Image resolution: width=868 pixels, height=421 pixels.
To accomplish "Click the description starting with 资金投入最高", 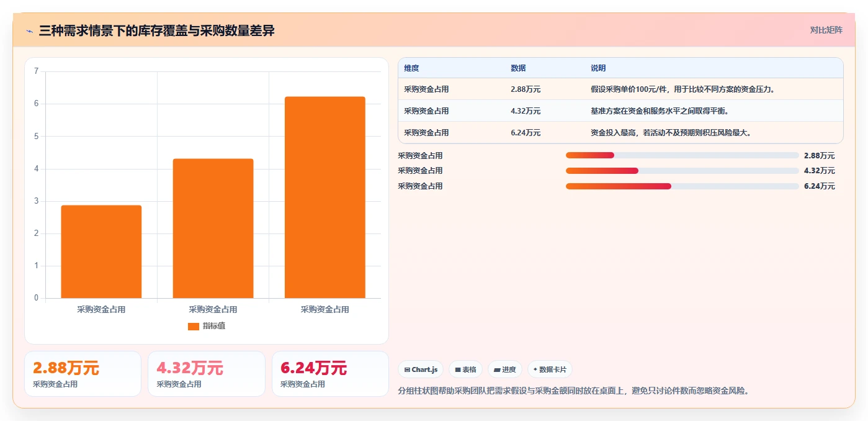I will pos(671,133).
